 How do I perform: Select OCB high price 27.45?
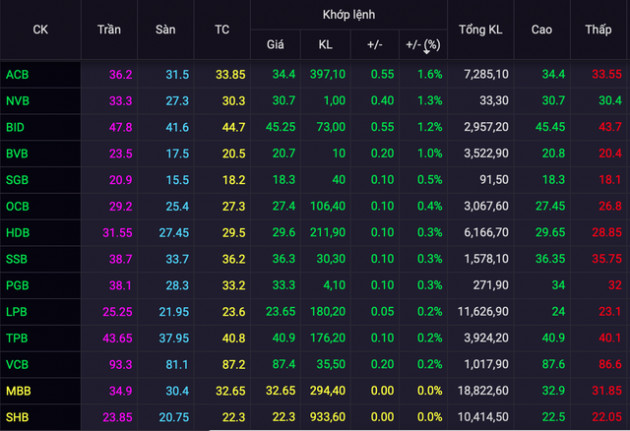[x=550, y=206]
